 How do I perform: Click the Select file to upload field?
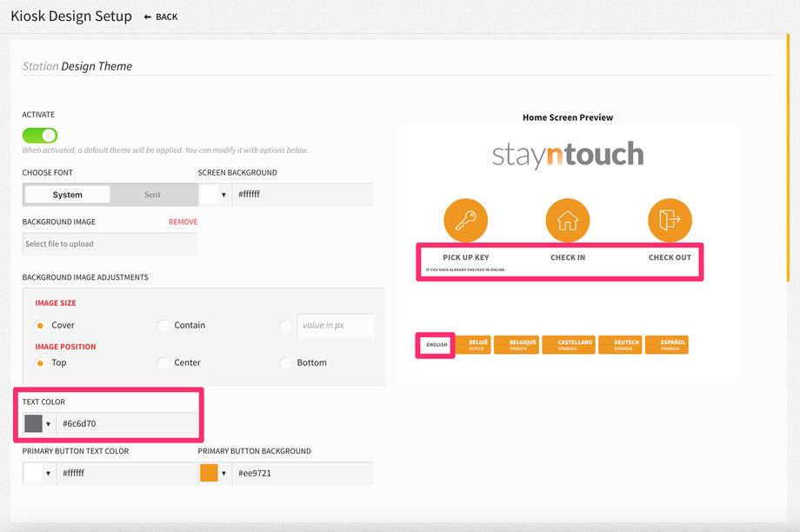tap(110, 243)
